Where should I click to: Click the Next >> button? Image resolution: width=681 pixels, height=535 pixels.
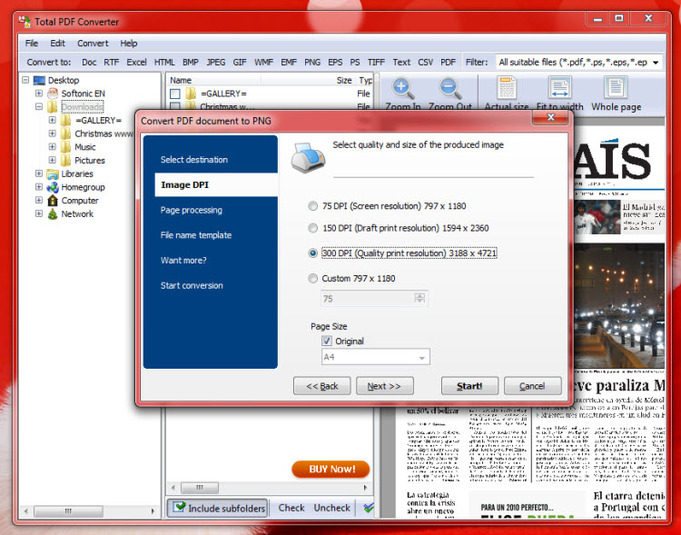[384, 386]
